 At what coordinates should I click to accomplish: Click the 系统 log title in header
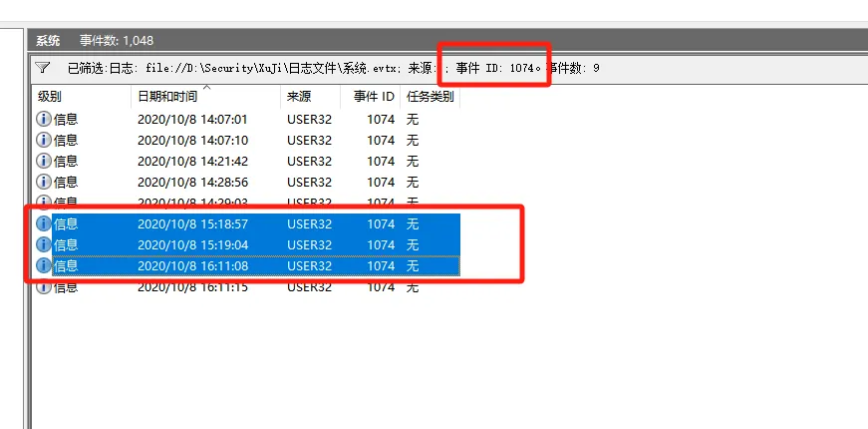click(48, 41)
